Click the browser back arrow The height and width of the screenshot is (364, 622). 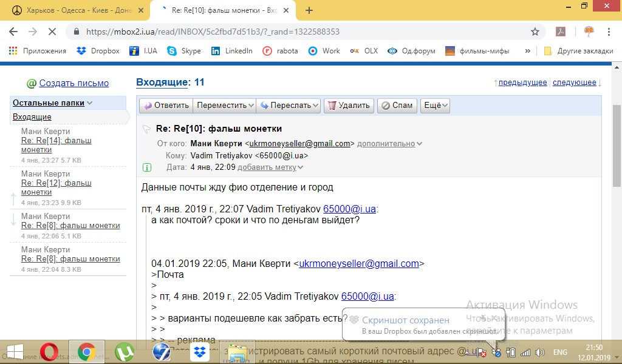[x=13, y=32]
